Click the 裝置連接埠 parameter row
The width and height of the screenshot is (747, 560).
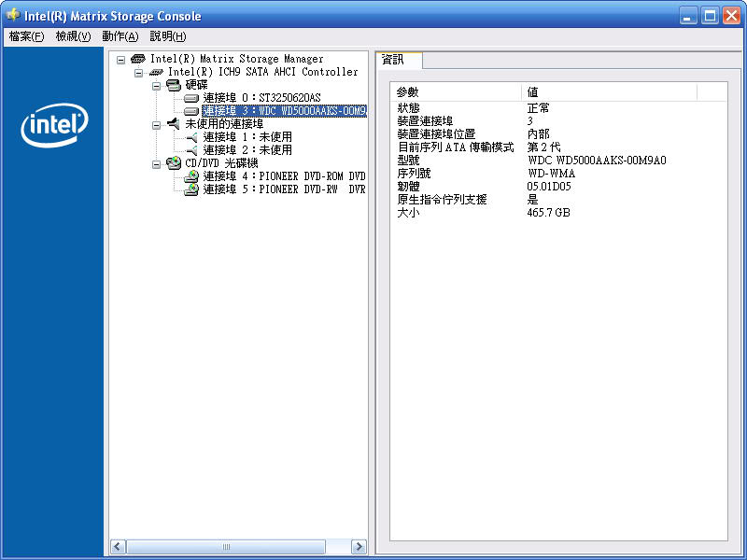[558, 121]
